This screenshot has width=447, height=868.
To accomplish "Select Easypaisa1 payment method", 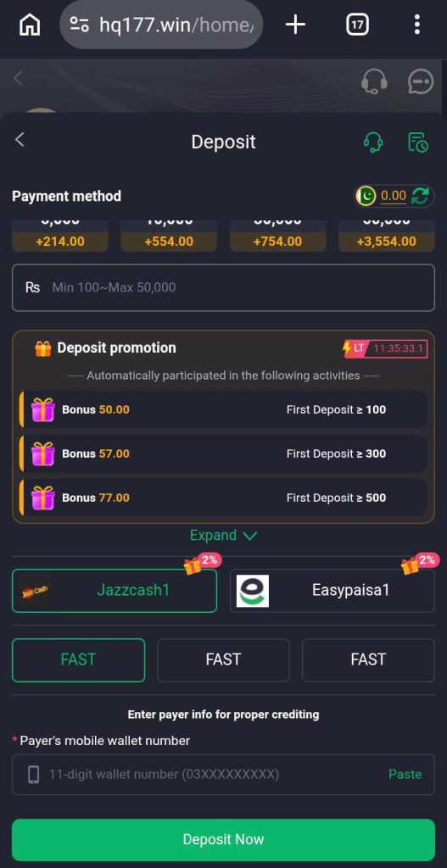I will [x=332, y=590].
